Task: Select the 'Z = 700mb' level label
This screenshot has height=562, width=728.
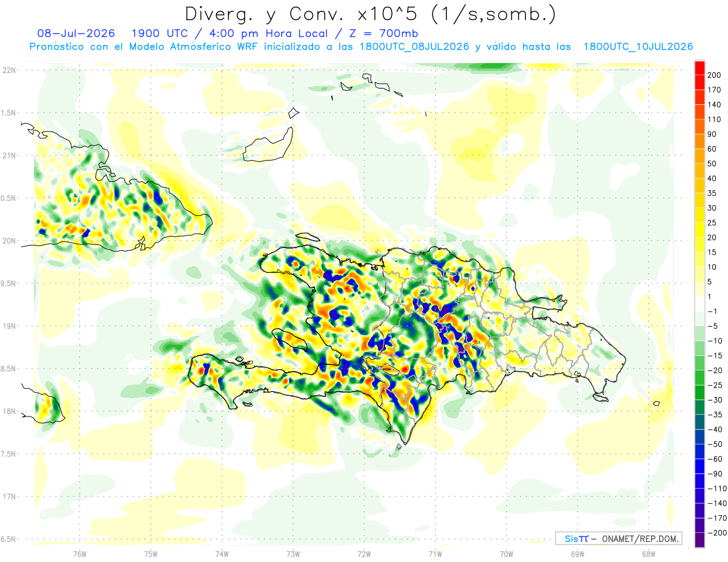Action: tap(383, 33)
